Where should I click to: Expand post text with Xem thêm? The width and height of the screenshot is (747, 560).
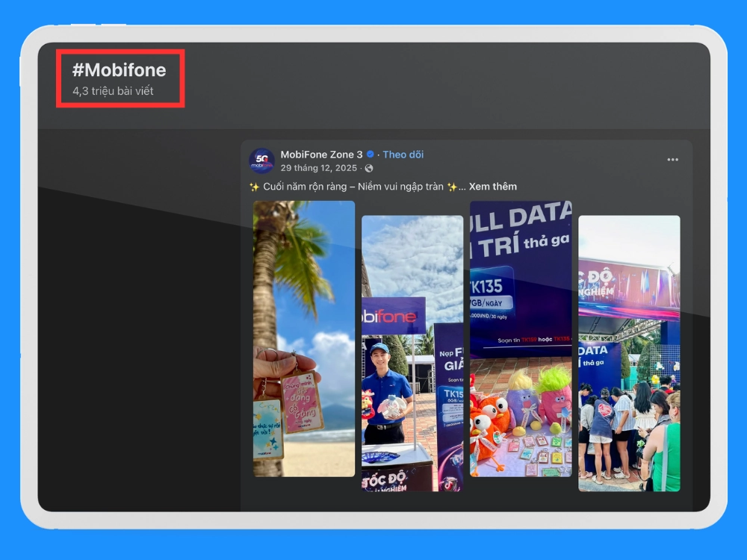[492, 187]
